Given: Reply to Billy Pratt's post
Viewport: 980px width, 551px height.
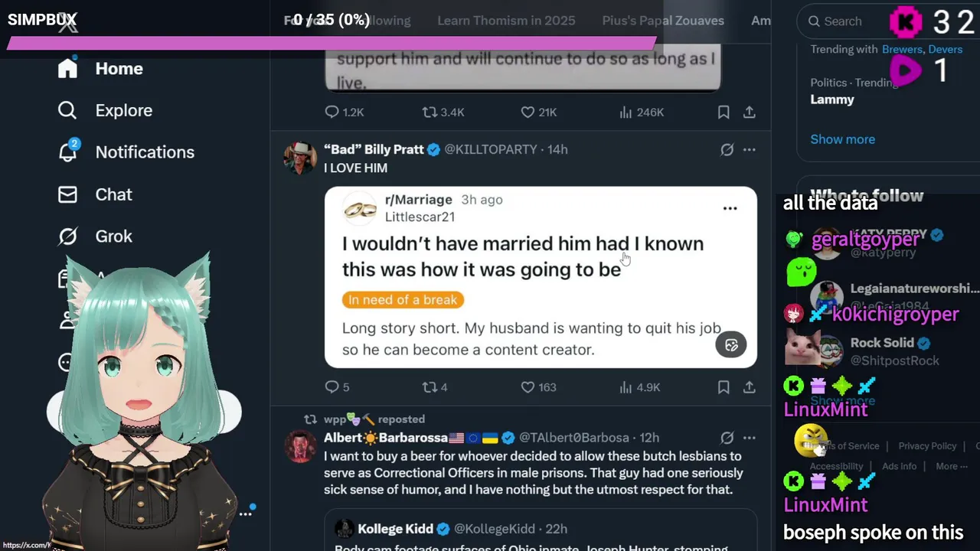Looking at the screenshot, I should click(x=332, y=387).
